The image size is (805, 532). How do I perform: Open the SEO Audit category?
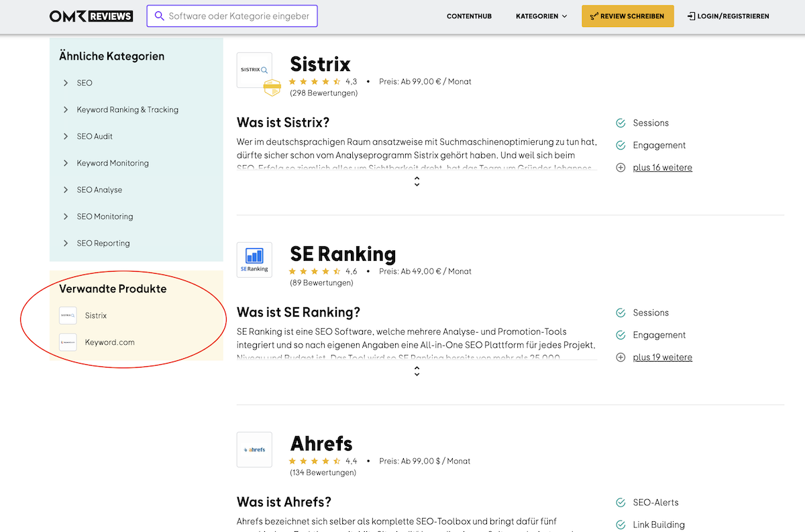pyautogui.click(x=95, y=136)
